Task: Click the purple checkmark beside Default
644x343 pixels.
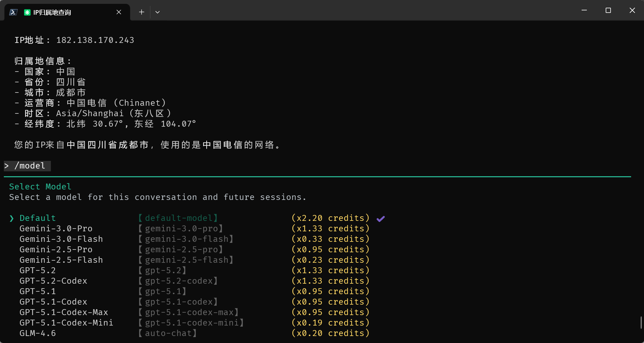Action: pos(381,219)
